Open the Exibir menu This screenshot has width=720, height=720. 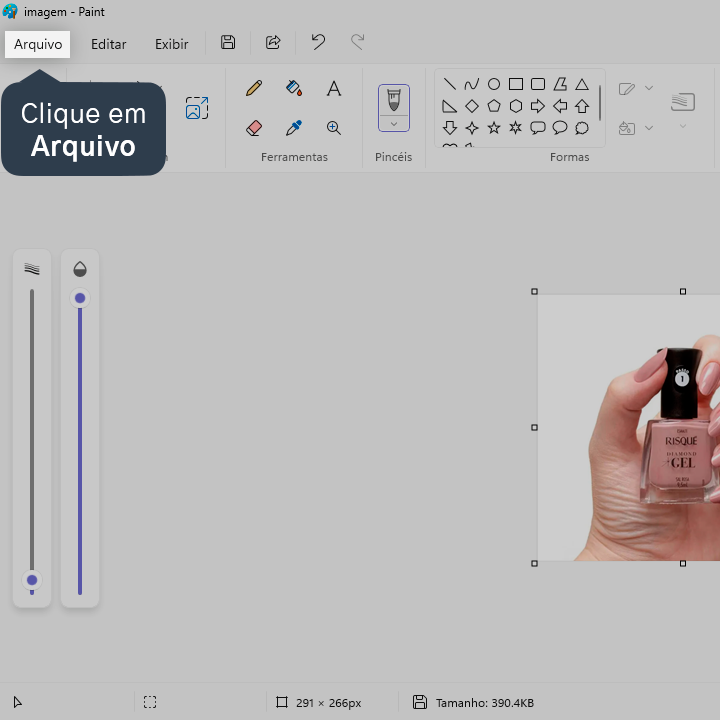[x=171, y=44]
